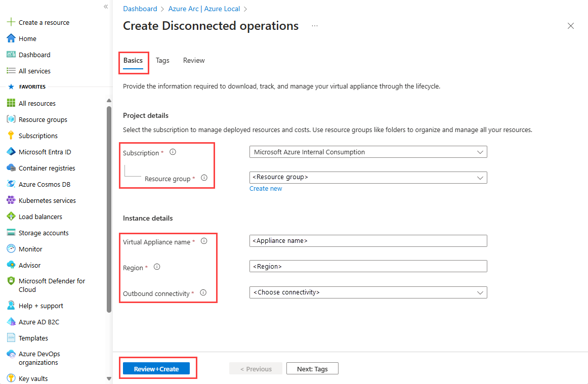Click the Review+Create button
Screen dimensions: 588x384
click(156, 369)
